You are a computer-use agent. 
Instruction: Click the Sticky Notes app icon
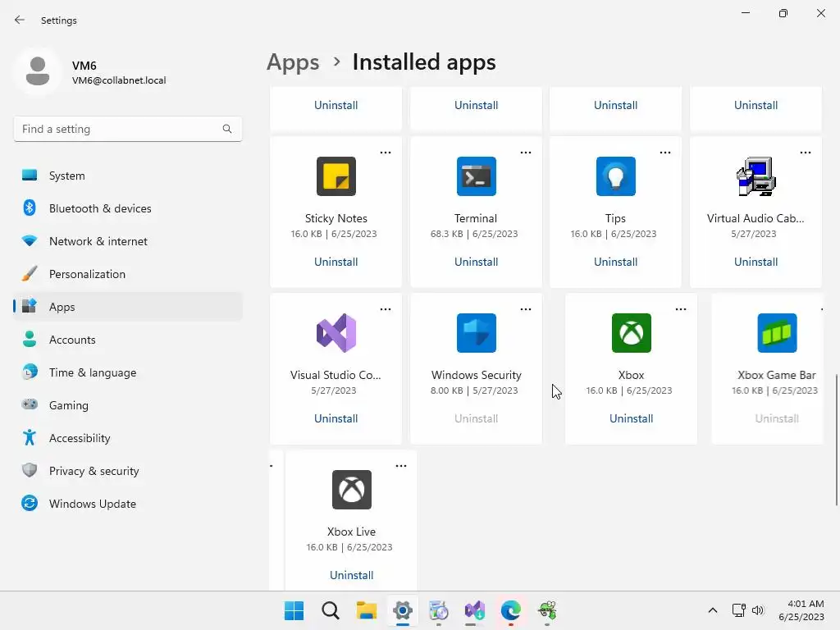[x=336, y=176]
